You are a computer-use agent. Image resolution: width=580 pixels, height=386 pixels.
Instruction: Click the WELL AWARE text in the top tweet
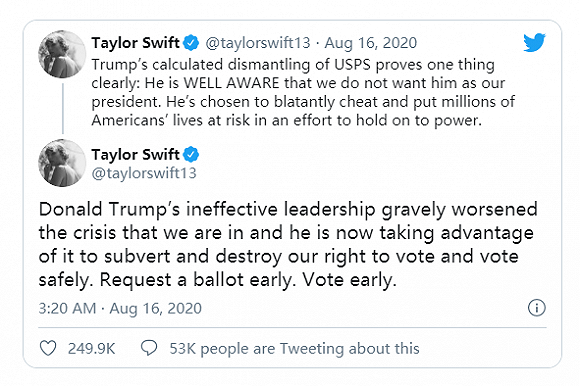232,83
